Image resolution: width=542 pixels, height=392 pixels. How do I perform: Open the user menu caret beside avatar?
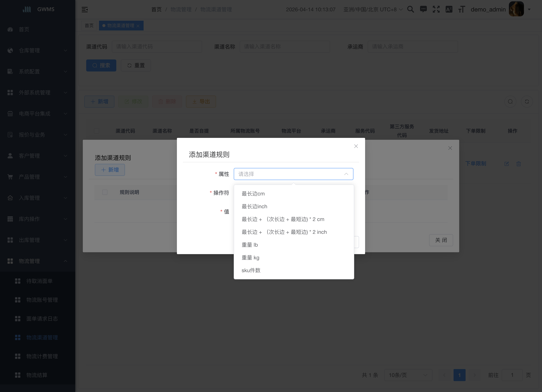[529, 10]
